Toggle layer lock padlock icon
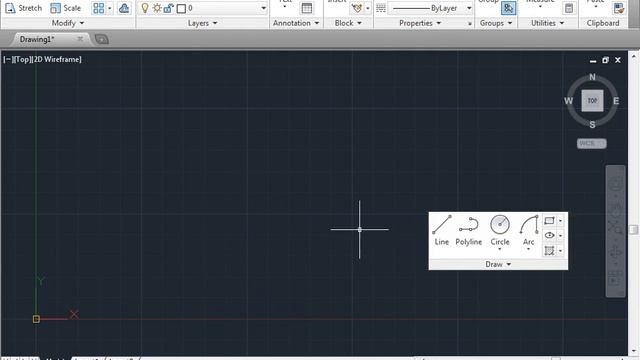640x360 pixels. point(168,8)
